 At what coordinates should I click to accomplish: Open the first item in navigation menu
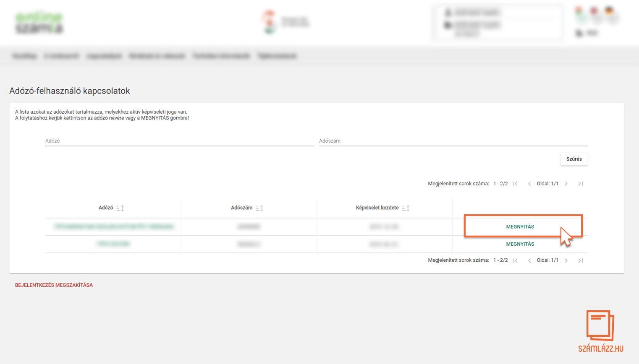(24, 56)
